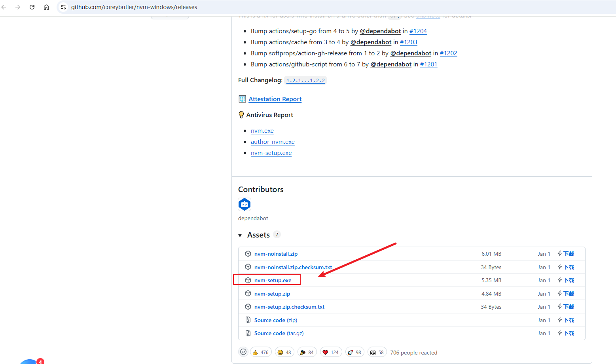Click the file-zip icon beside Source code (zip)
Viewport: 616px width, 364px height.
coord(248,320)
